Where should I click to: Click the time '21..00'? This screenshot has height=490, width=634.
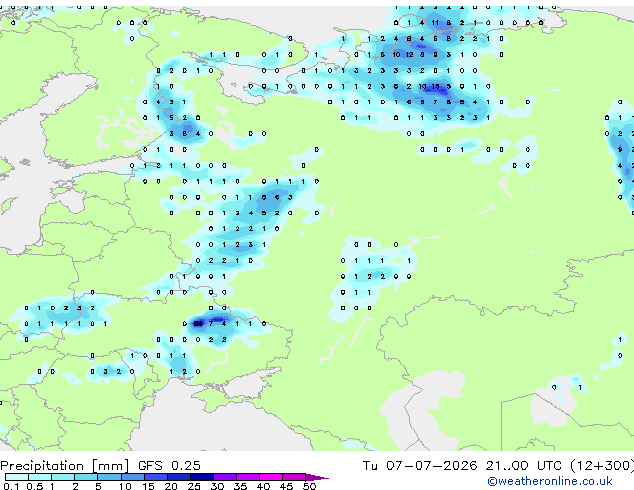click(x=507, y=466)
